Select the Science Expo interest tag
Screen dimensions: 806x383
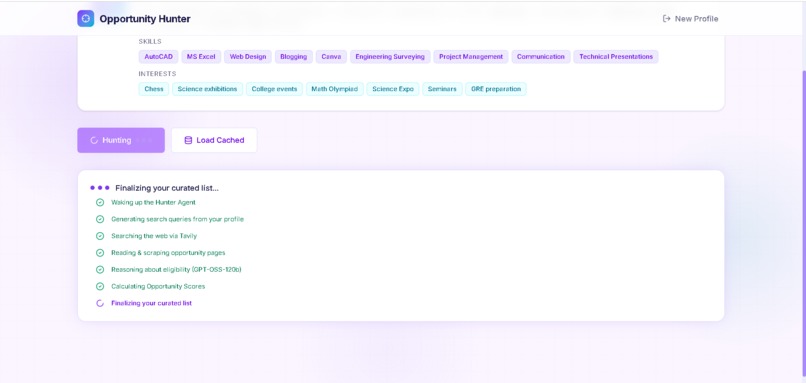point(393,89)
